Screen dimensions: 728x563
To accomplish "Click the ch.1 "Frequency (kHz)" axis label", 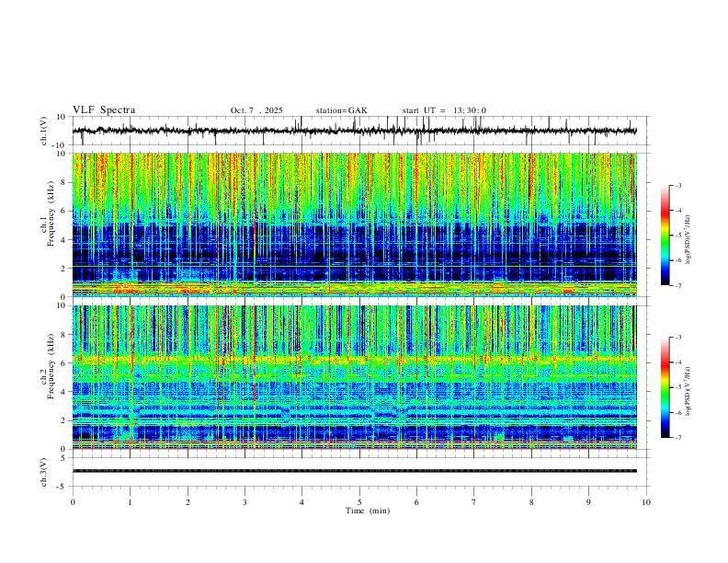I will (x=51, y=213).
